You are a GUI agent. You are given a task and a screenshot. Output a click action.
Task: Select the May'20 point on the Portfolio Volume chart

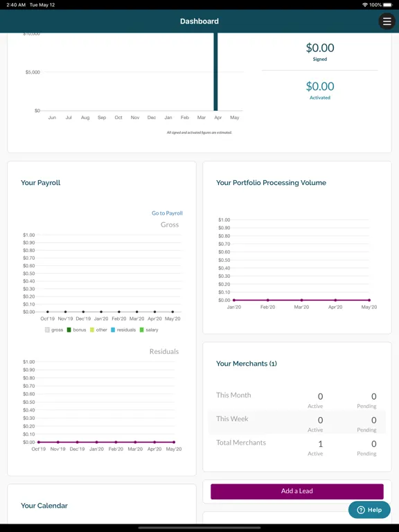click(369, 300)
